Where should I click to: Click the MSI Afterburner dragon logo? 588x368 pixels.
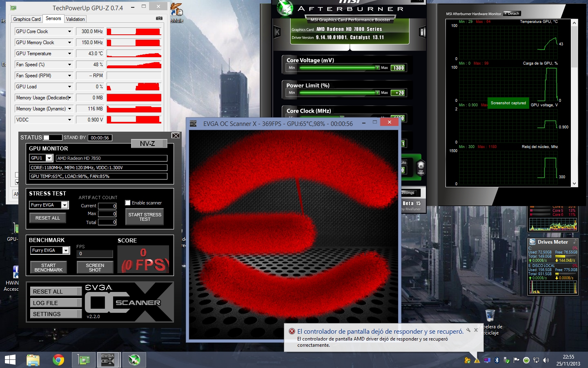coord(285,8)
